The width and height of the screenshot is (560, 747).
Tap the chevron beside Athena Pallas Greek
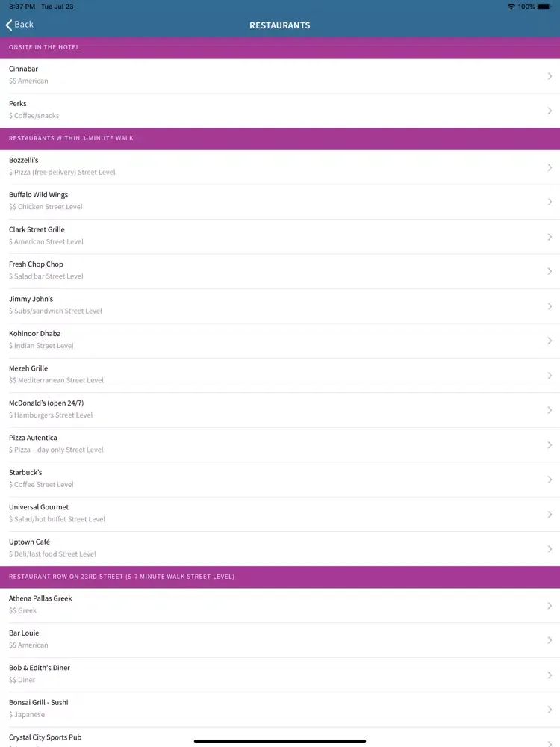click(x=550, y=606)
